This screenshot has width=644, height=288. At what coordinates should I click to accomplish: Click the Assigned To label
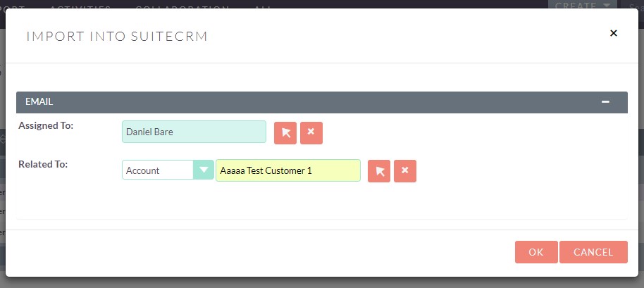tap(46, 125)
